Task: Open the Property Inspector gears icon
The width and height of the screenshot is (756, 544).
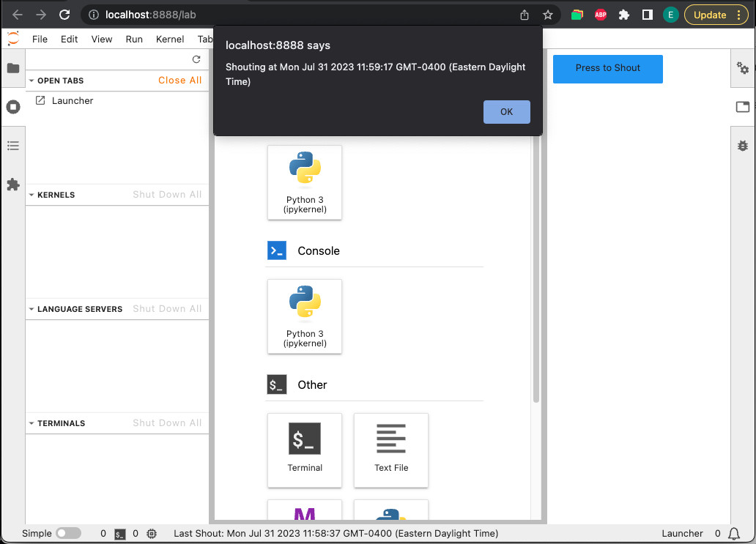Action: [x=743, y=68]
